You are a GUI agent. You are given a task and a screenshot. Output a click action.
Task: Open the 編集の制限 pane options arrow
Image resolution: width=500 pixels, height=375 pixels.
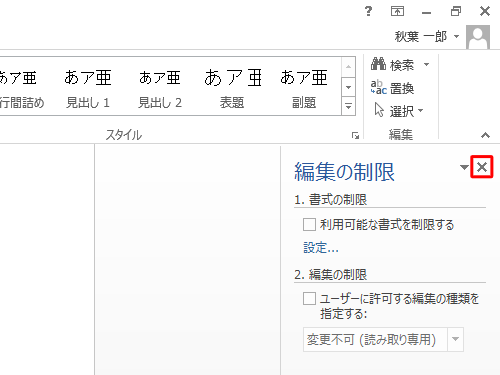pyautogui.click(x=464, y=167)
